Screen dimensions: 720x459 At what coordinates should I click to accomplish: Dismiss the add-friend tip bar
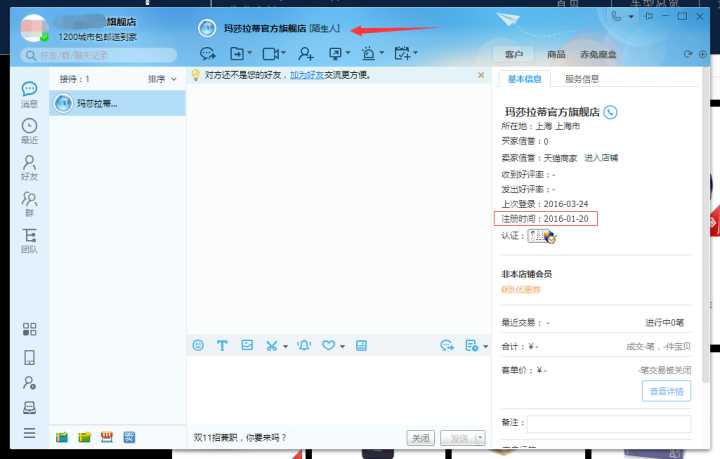[482, 75]
